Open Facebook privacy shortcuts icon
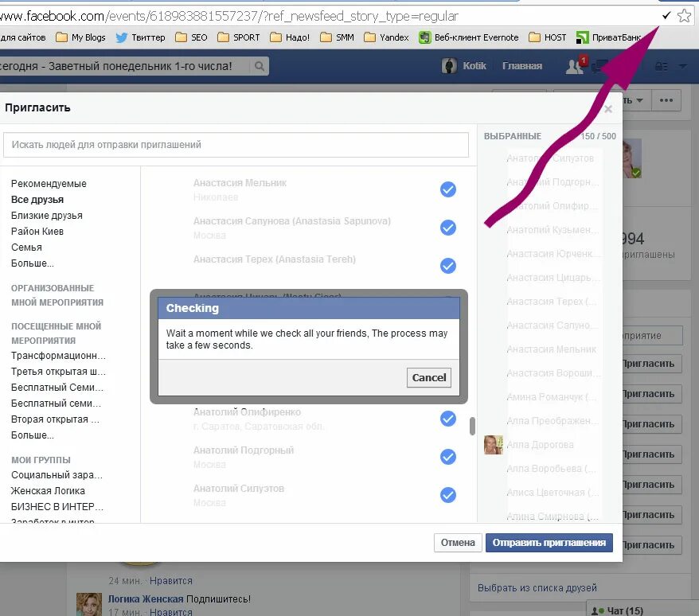The image size is (699, 616). coord(661,66)
